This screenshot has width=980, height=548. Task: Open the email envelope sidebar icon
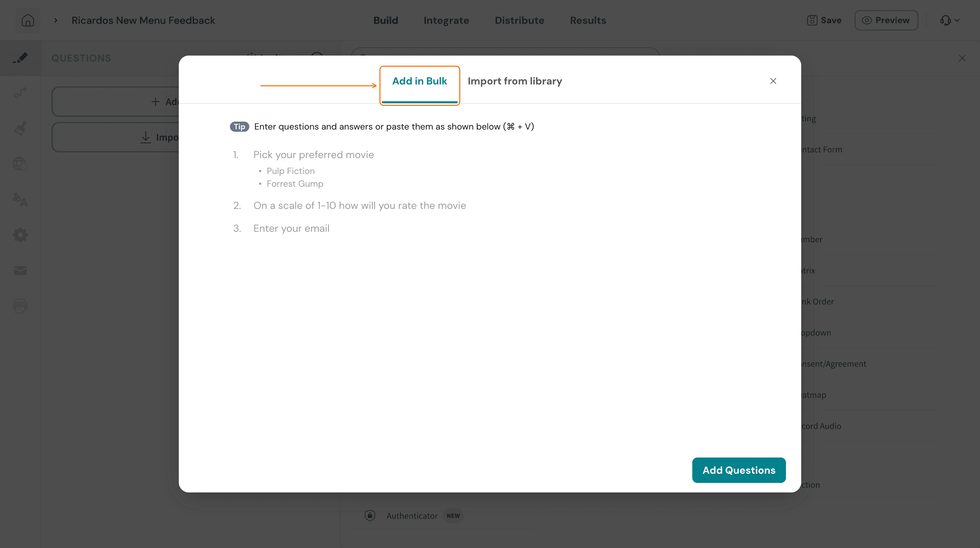pos(20,271)
